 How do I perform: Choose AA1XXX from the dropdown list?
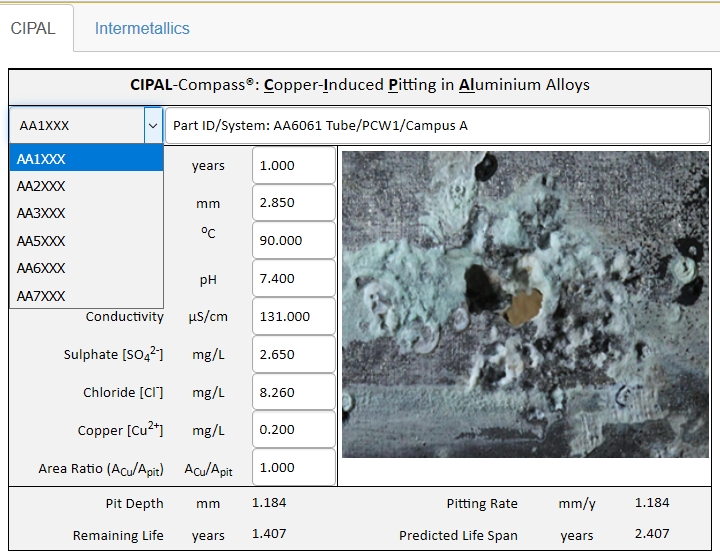click(86, 159)
